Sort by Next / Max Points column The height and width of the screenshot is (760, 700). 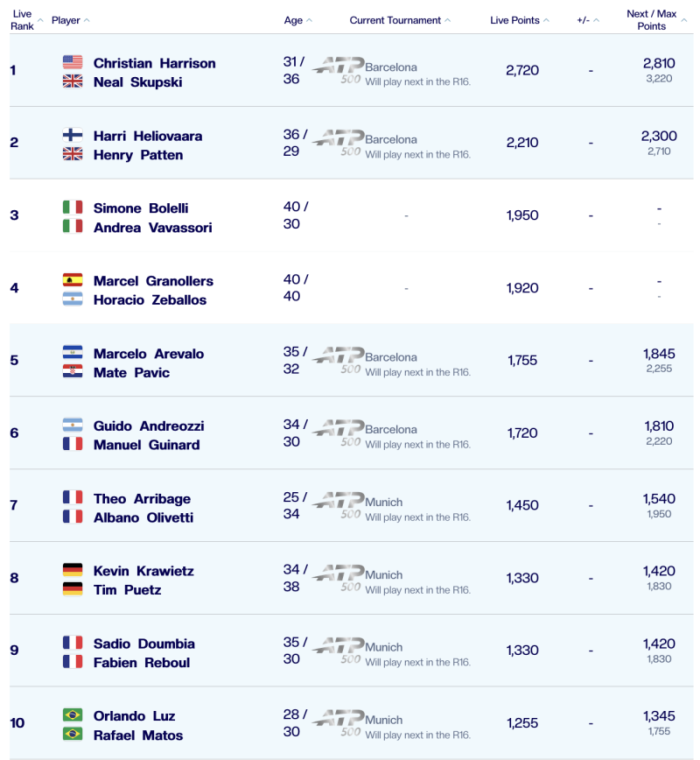click(654, 20)
